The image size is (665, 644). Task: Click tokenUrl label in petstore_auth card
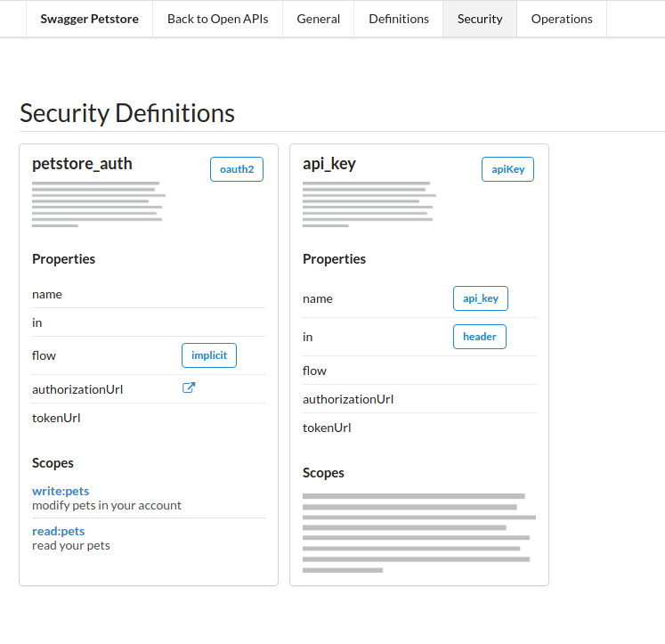[56, 418]
